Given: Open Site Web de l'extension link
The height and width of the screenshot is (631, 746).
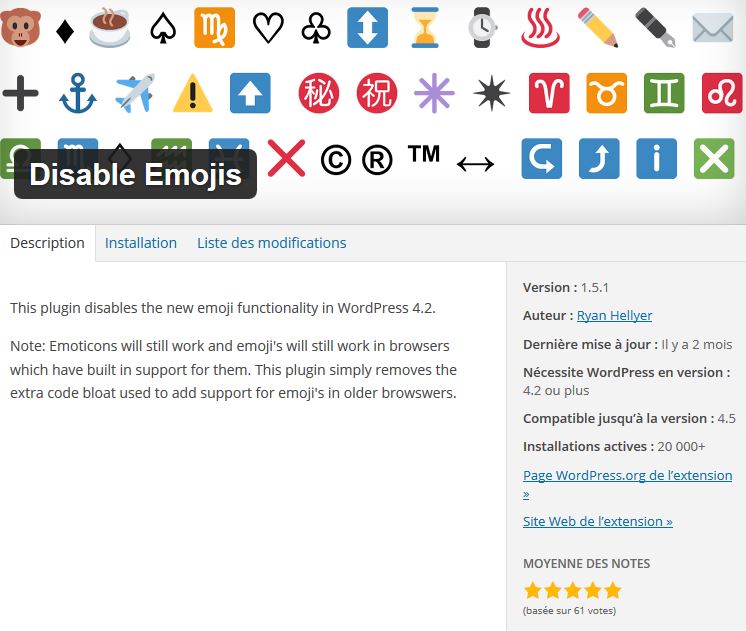Looking at the screenshot, I should pos(597,521).
